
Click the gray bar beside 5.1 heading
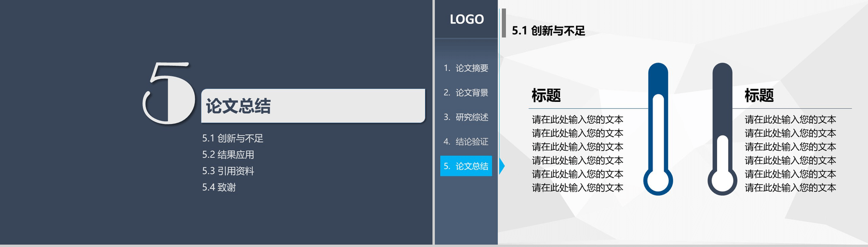coord(504,23)
